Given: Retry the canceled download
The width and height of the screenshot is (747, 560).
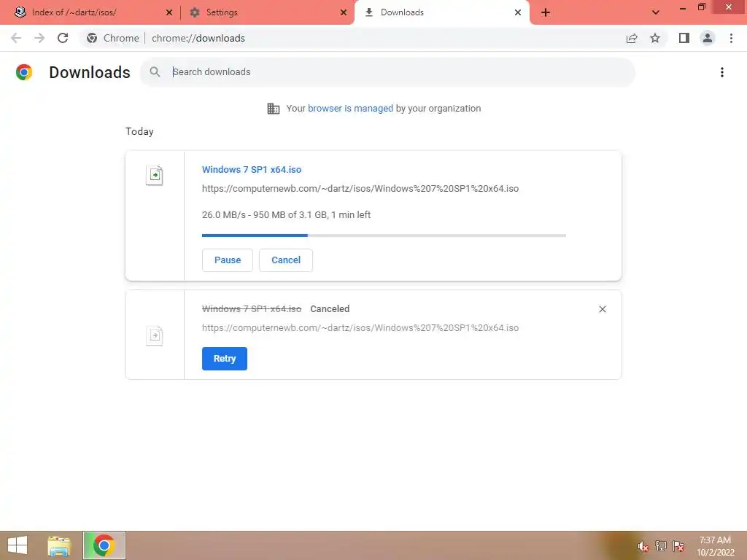Looking at the screenshot, I should click(x=225, y=359).
